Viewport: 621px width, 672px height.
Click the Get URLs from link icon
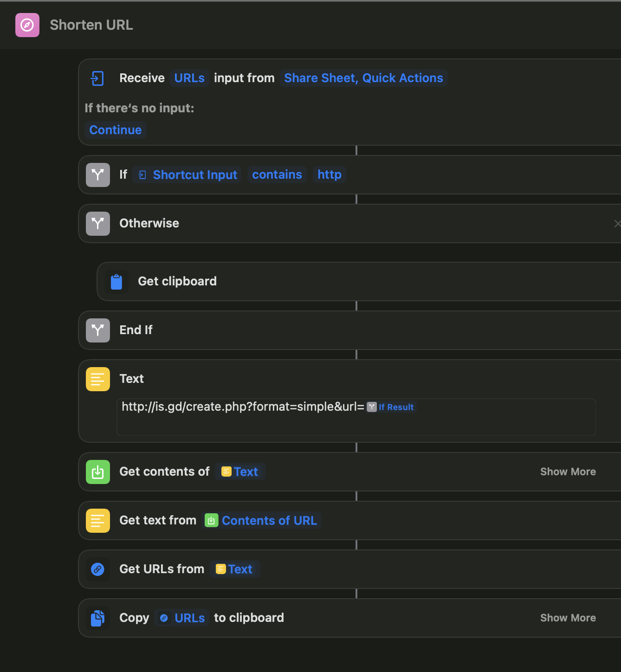pyautogui.click(x=97, y=569)
